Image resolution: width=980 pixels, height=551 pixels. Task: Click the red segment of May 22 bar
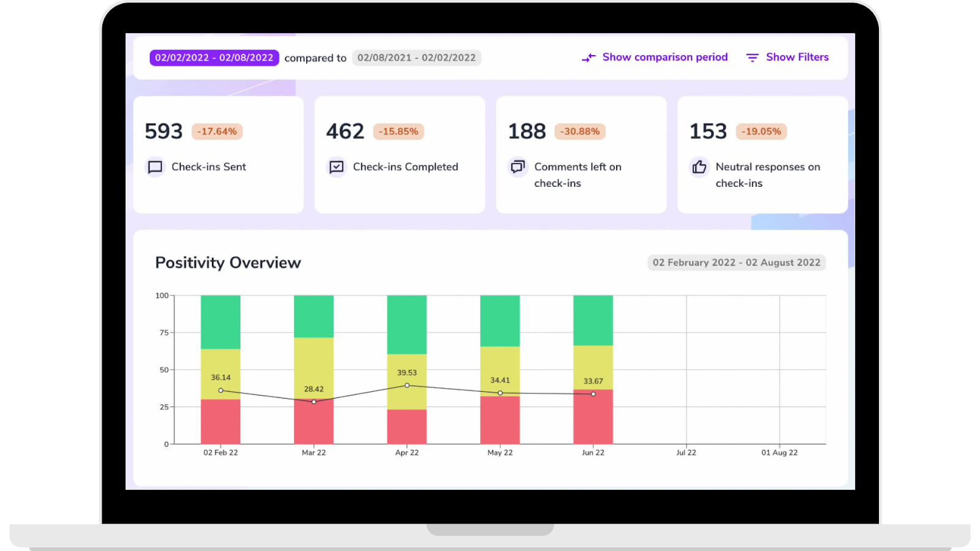tap(500, 420)
